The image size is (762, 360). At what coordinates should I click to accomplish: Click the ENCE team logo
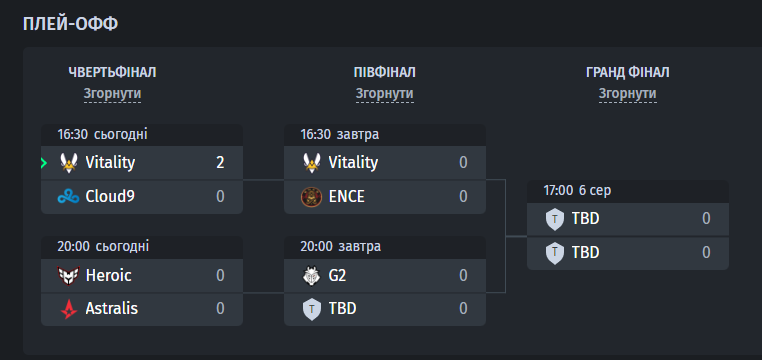click(312, 197)
